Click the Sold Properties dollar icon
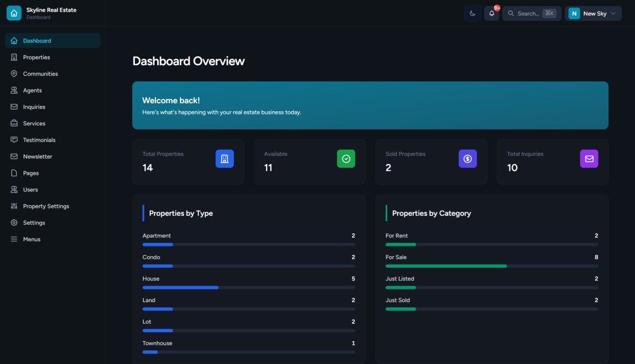This screenshot has height=364, width=635. [468, 159]
